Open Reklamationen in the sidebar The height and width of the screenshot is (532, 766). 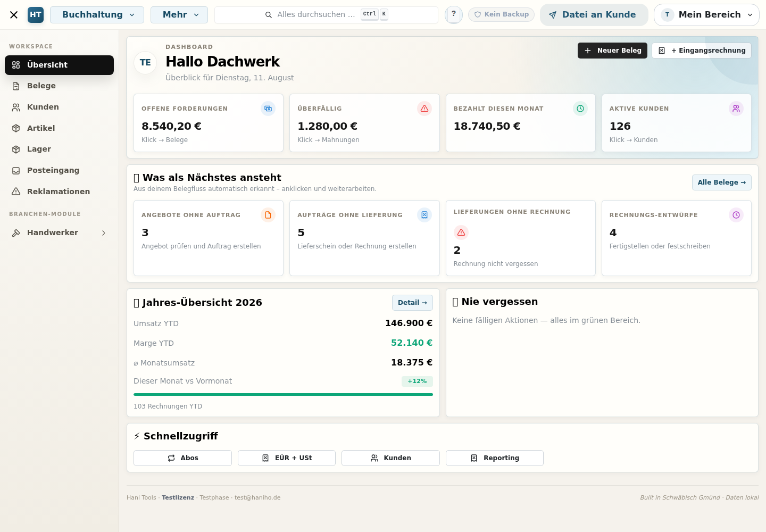pyautogui.click(x=59, y=192)
